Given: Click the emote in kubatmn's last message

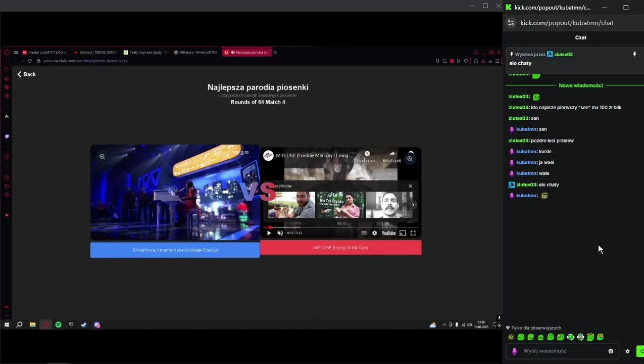Looking at the screenshot, I should (x=544, y=196).
